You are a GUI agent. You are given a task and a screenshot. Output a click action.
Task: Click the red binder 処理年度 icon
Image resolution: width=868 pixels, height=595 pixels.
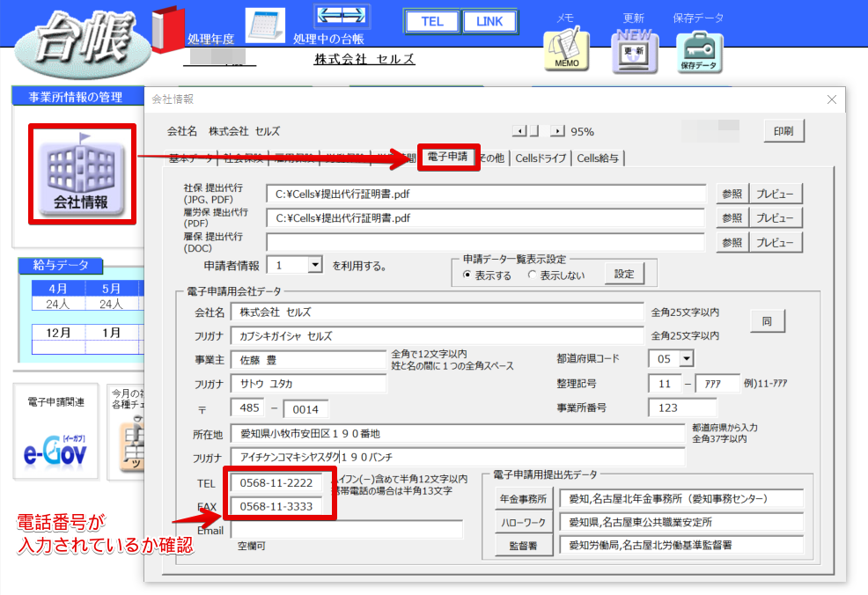pyautogui.click(x=167, y=30)
